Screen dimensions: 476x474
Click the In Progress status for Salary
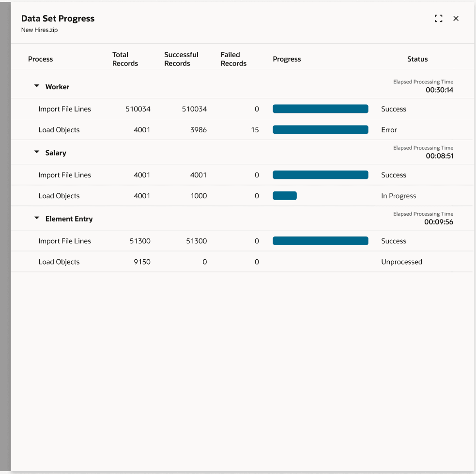(x=399, y=196)
